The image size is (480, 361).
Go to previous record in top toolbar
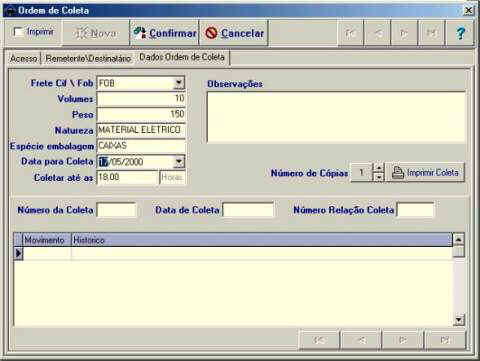click(x=378, y=33)
